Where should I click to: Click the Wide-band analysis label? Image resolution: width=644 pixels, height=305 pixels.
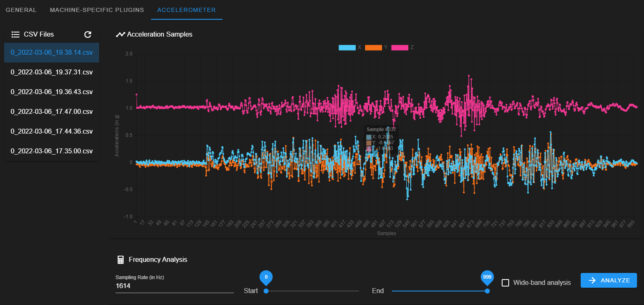point(542,283)
